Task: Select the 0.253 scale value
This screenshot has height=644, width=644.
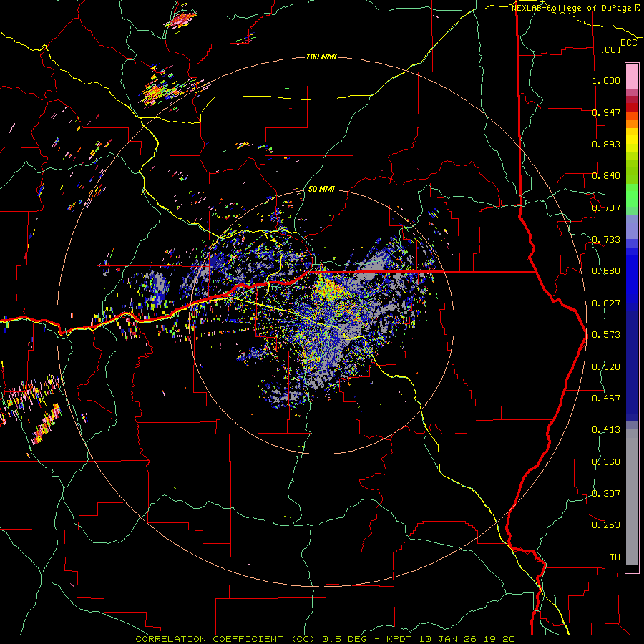Action: (x=606, y=525)
